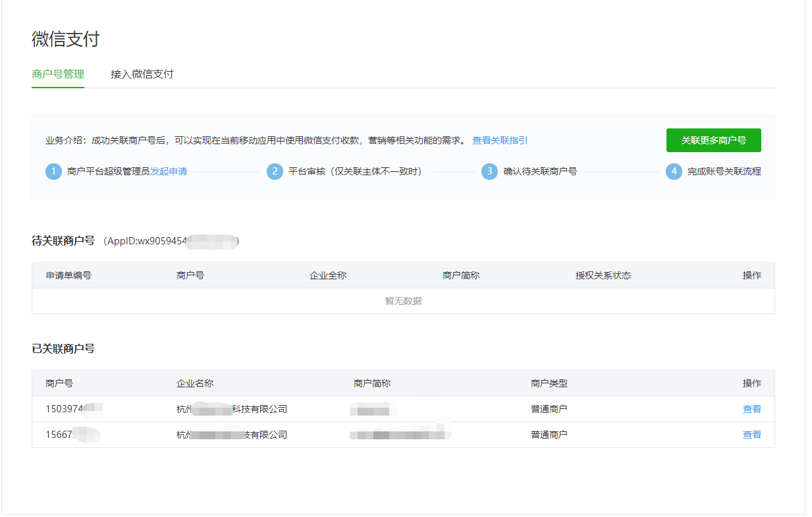This screenshot has height=517, width=812.
Task: Click the 确认待关联商户号 step label
Action: pos(540,171)
